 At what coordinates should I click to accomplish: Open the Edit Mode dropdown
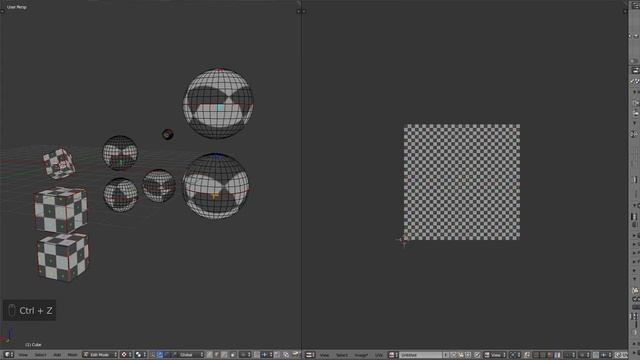pos(100,355)
